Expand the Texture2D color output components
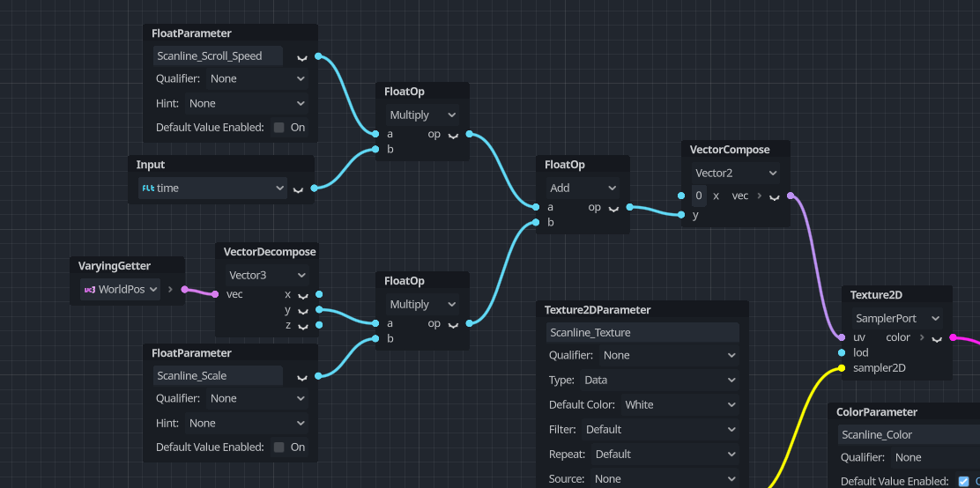This screenshot has width=980, height=488. point(922,337)
